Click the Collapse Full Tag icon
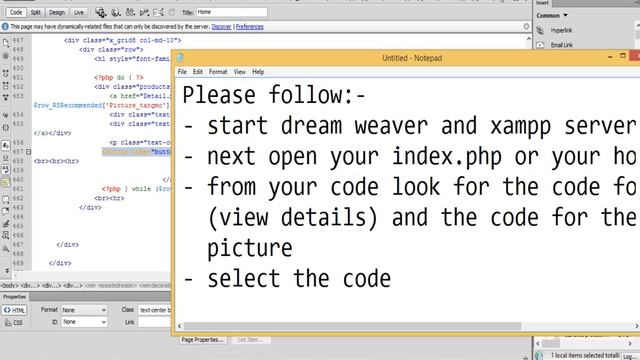This screenshot has width=640, height=360. pos(6,73)
